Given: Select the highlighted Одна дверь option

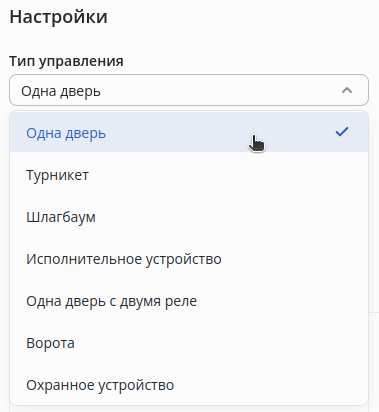Looking at the screenshot, I should [189, 133].
